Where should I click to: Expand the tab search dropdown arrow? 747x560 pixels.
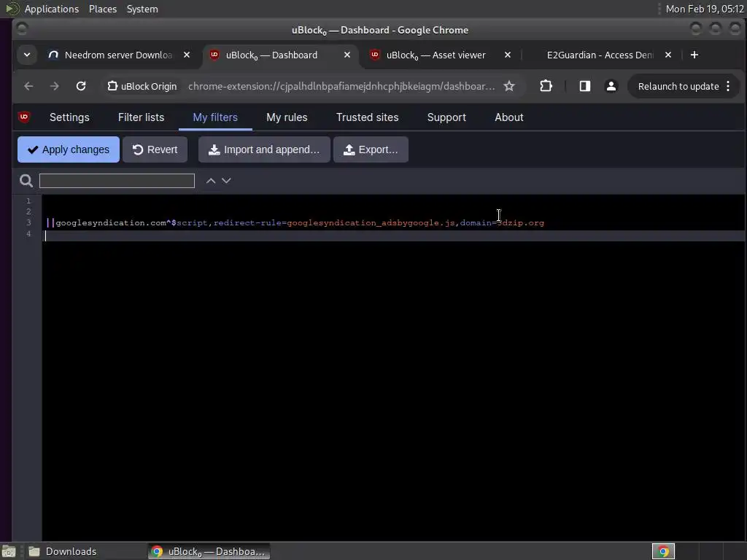[x=27, y=55]
